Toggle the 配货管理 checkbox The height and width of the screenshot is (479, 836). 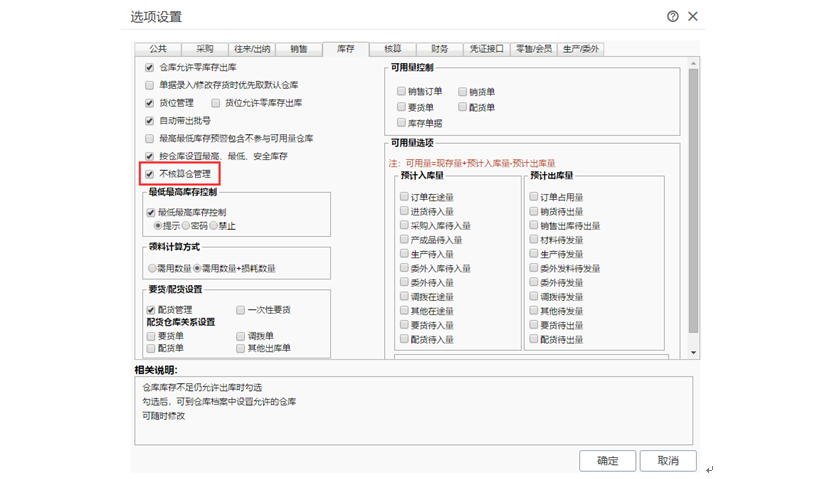151,310
